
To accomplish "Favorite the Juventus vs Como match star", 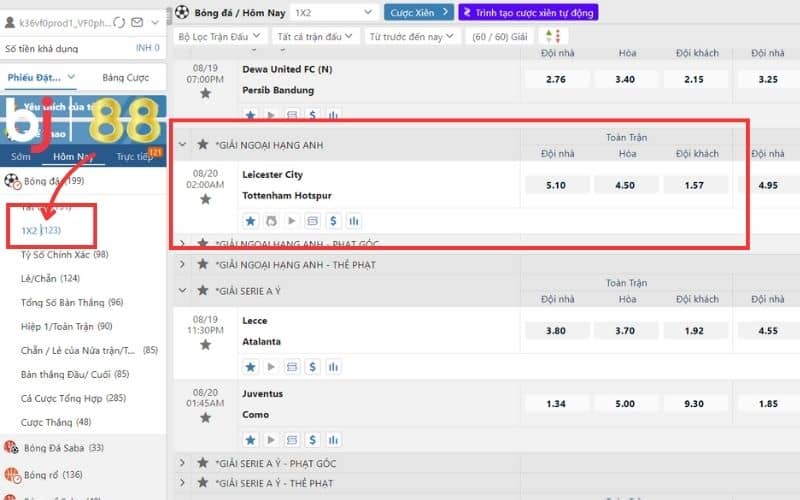I will tap(205, 418).
